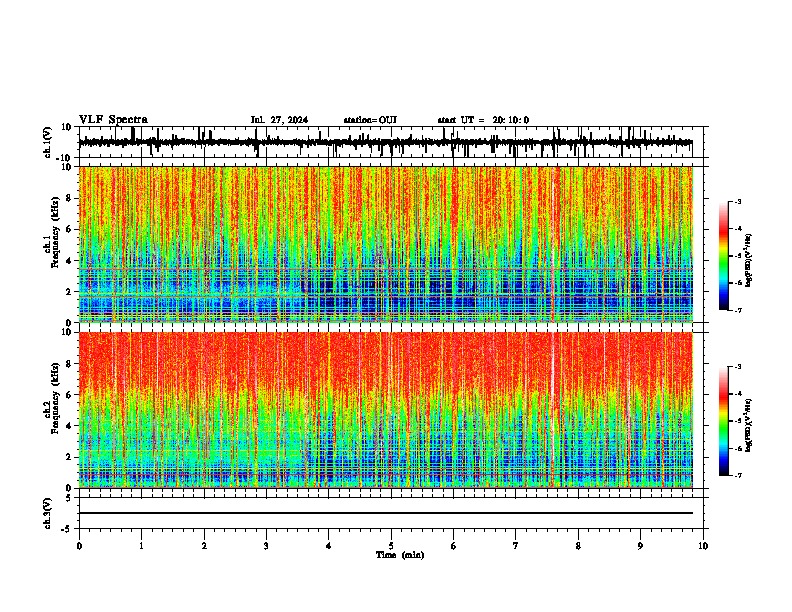Click the 'start UT = 20:10:0' label
This screenshot has width=792, height=612.
pos(483,120)
